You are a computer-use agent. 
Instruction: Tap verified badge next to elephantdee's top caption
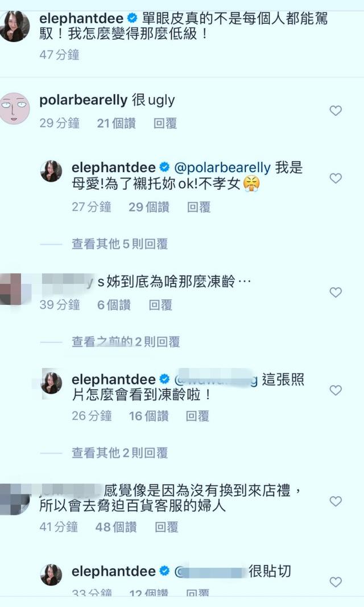click(133, 18)
